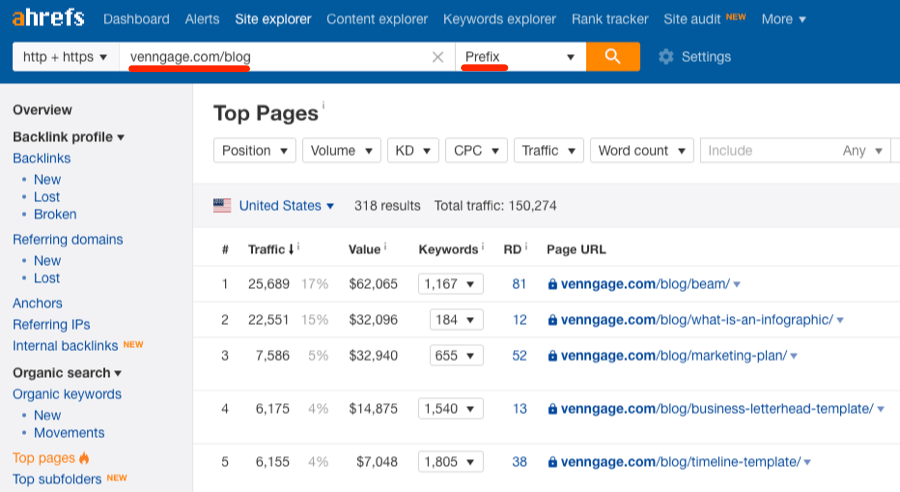The height and width of the screenshot is (492, 900).
Task: Go to Organic keywords in the sidebar
Action: 67,394
